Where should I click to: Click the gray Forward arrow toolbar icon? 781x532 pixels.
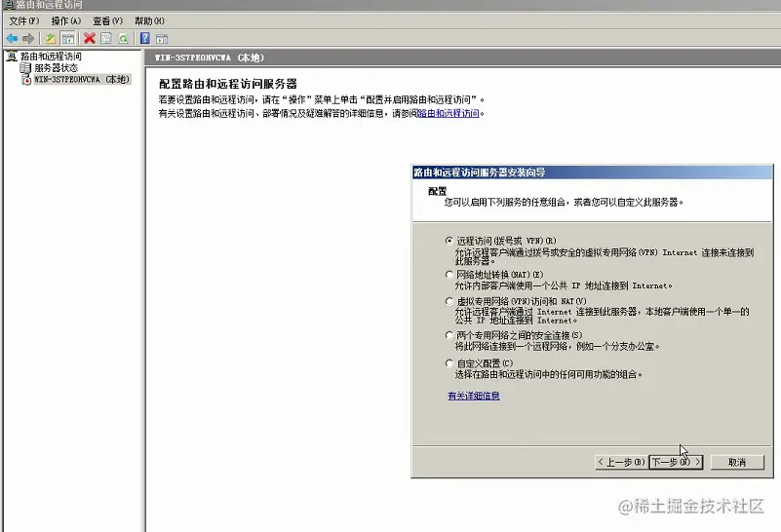tap(28, 38)
